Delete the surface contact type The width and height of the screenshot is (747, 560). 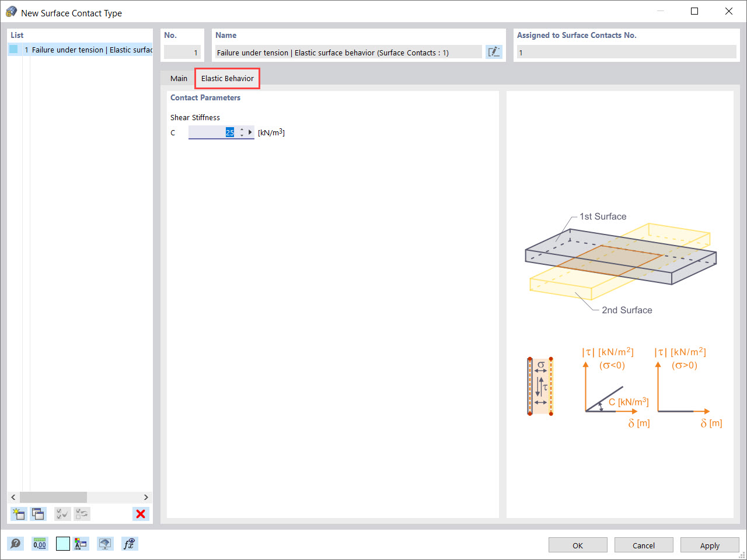(x=140, y=514)
